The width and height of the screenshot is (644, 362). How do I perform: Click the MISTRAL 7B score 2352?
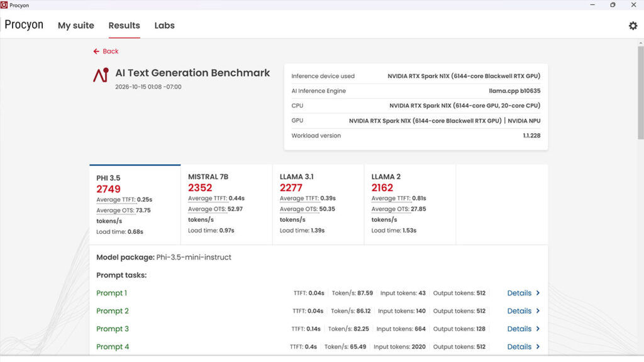tap(200, 188)
